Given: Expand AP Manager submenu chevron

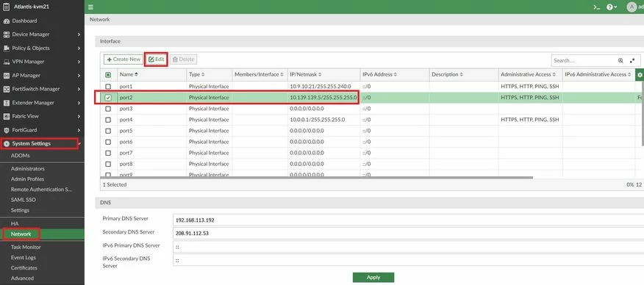Looking at the screenshot, I should pyautogui.click(x=79, y=76).
